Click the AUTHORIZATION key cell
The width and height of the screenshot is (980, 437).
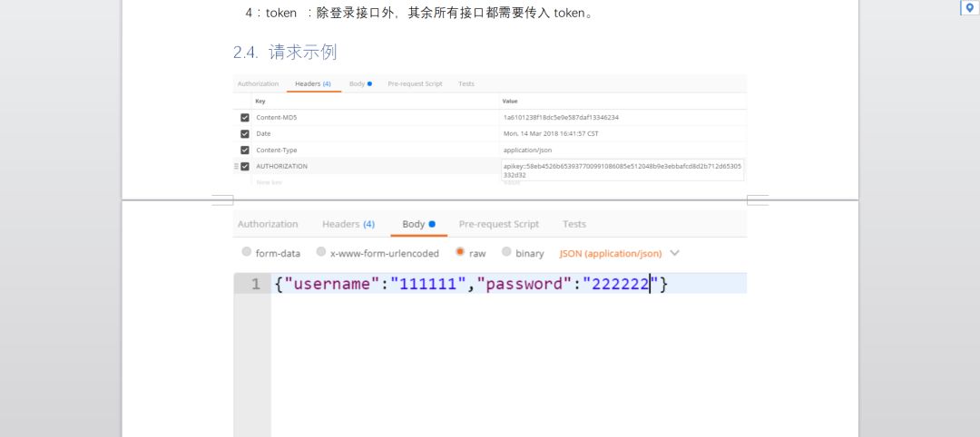pyautogui.click(x=282, y=167)
